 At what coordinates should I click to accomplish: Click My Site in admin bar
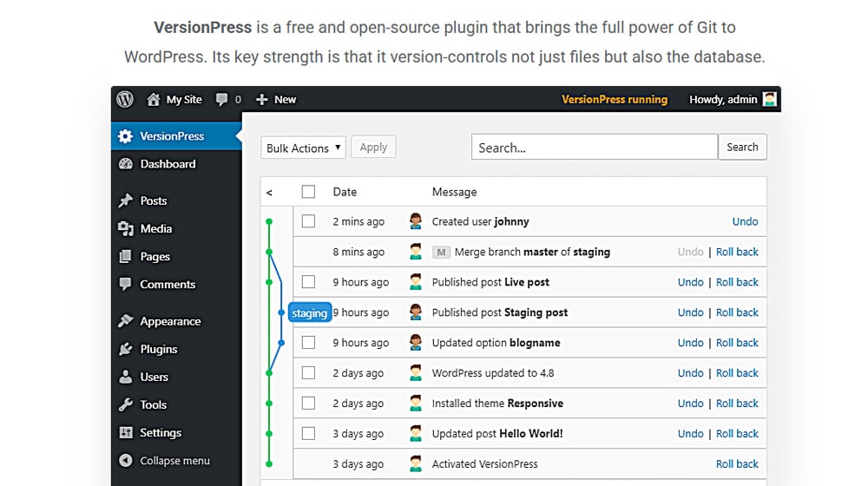coord(184,100)
